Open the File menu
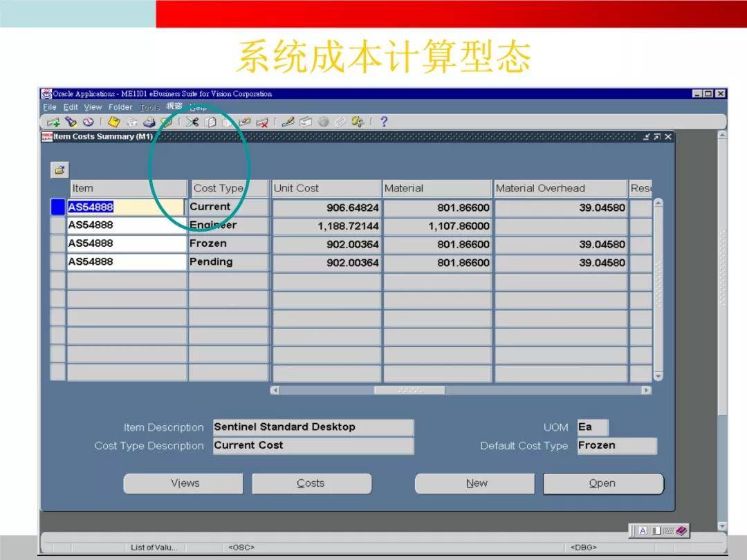This screenshot has height=560, width=747. click(x=49, y=107)
